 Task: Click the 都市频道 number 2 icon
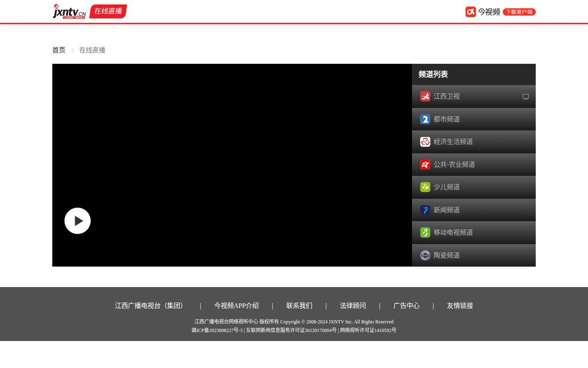point(425,119)
